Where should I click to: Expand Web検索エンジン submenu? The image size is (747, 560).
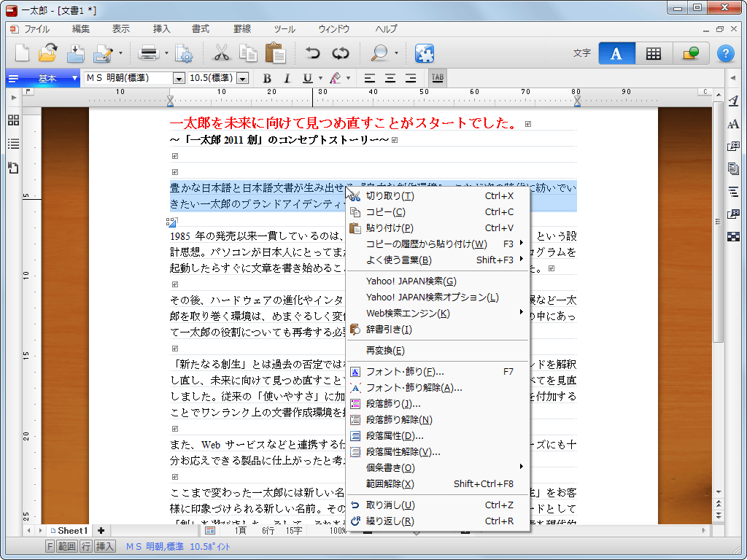tap(438, 314)
